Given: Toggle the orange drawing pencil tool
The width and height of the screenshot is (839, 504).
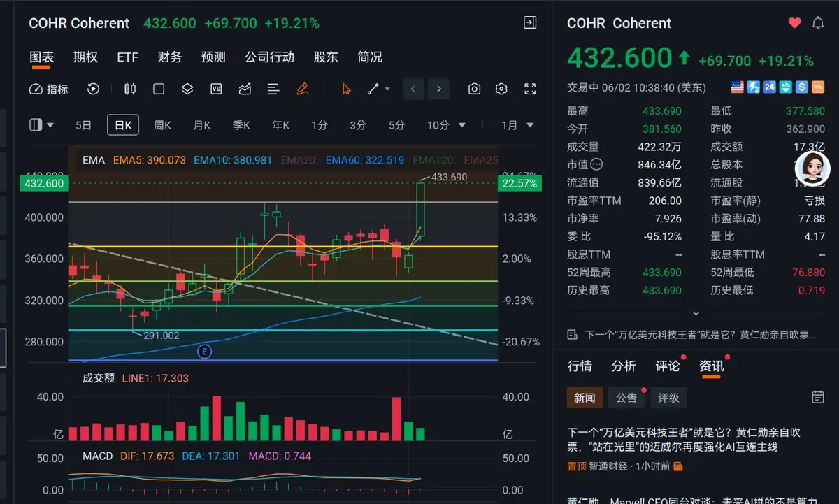Looking at the screenshot, I should pyautogui.click(x=302, y=89).
